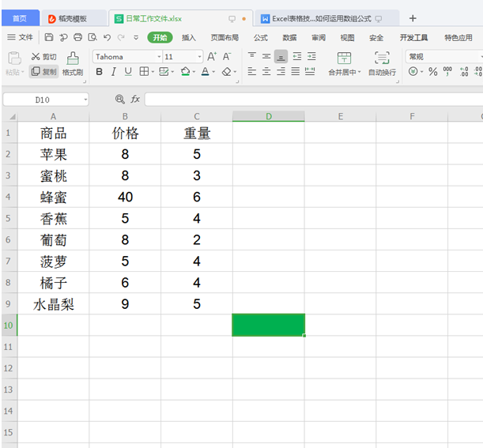The width and height of the screenshot is (483, 448).
Task: Click Increase Indent icon
Action: click(x=311, y=56)
